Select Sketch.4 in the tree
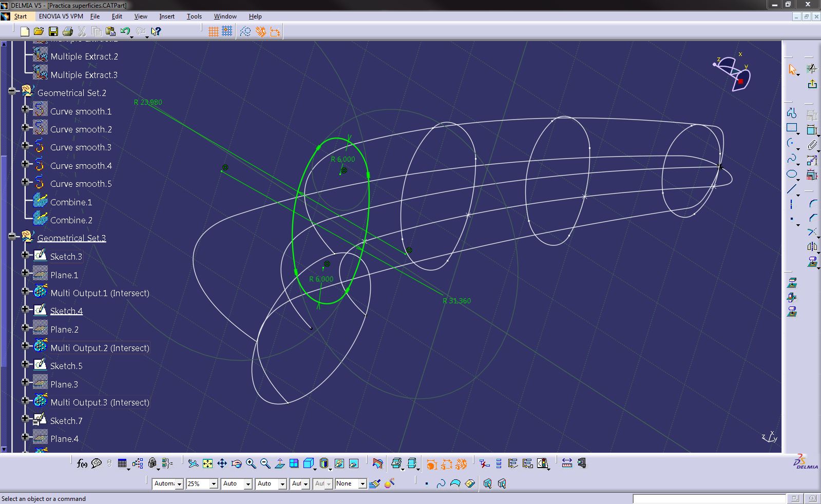This screenshot has width=821, height=504. coord(66,311)
